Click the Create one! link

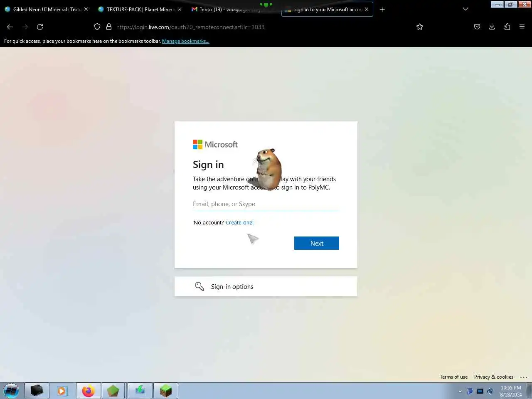pyautogui.click(x=240, y=223)
